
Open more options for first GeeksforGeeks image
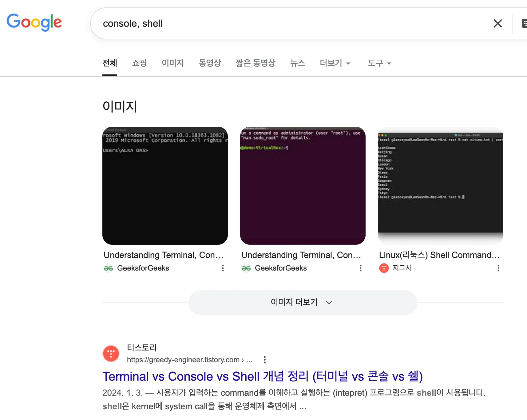[223, 268]
